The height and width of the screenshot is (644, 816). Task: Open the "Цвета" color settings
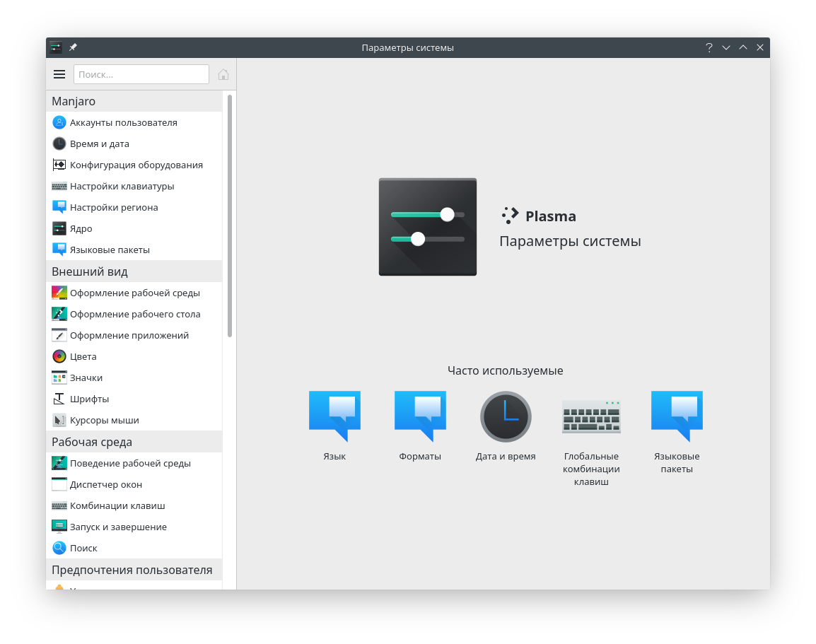(84, 356)
